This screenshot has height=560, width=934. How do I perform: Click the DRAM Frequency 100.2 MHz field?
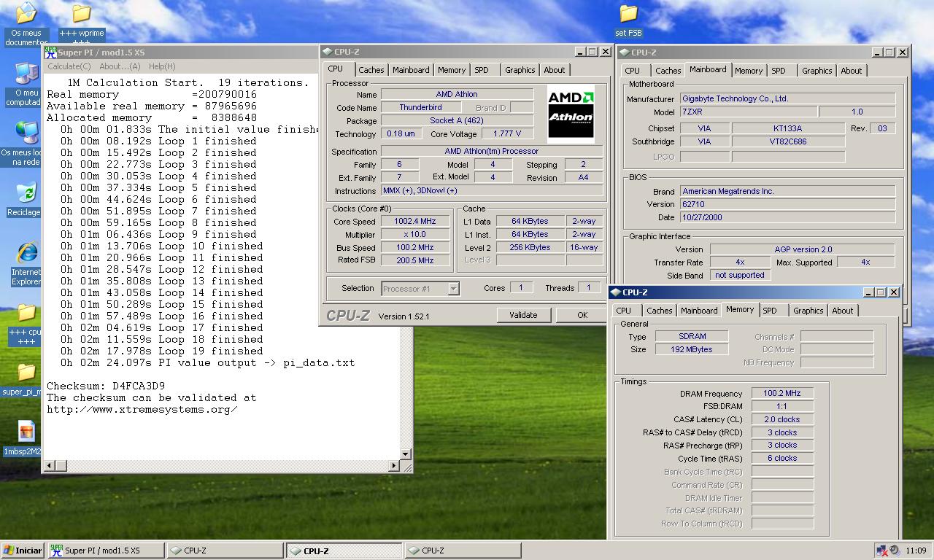click(x=782, y=393)
